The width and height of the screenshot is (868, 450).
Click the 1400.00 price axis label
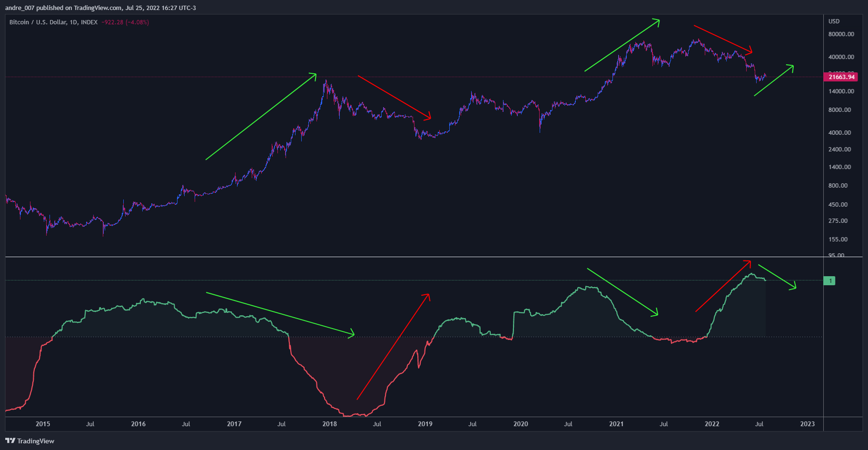coord(839,167)
